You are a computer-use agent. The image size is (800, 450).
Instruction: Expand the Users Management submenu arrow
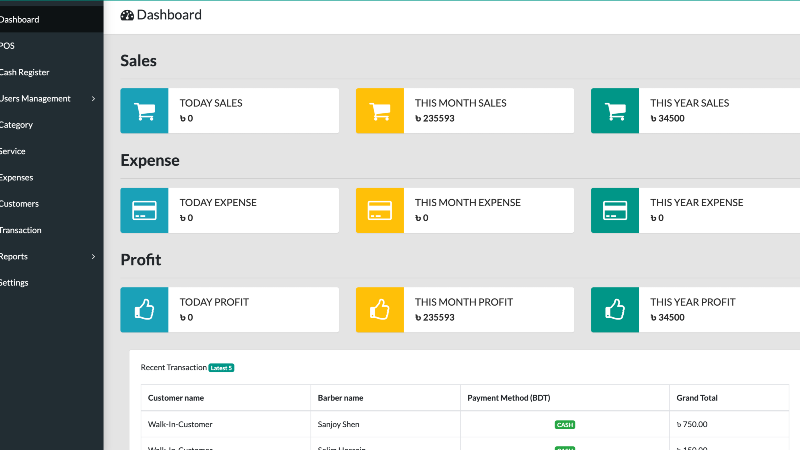93,99
